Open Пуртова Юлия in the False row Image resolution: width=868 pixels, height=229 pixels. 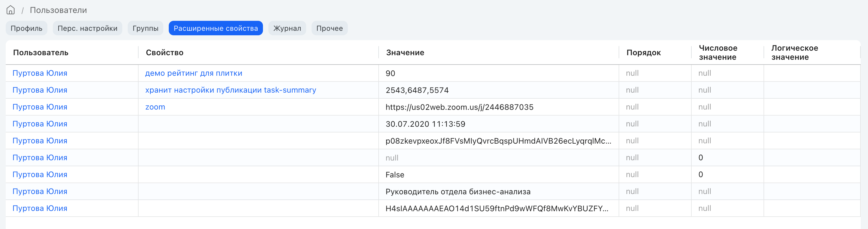point(40,174)
